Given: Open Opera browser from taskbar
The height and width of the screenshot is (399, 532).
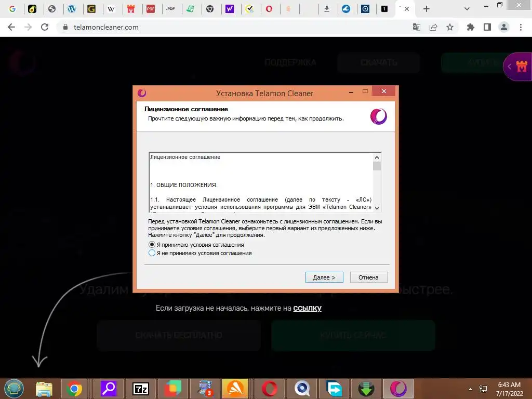Looking at the screenshot, I should pos(270,389).
